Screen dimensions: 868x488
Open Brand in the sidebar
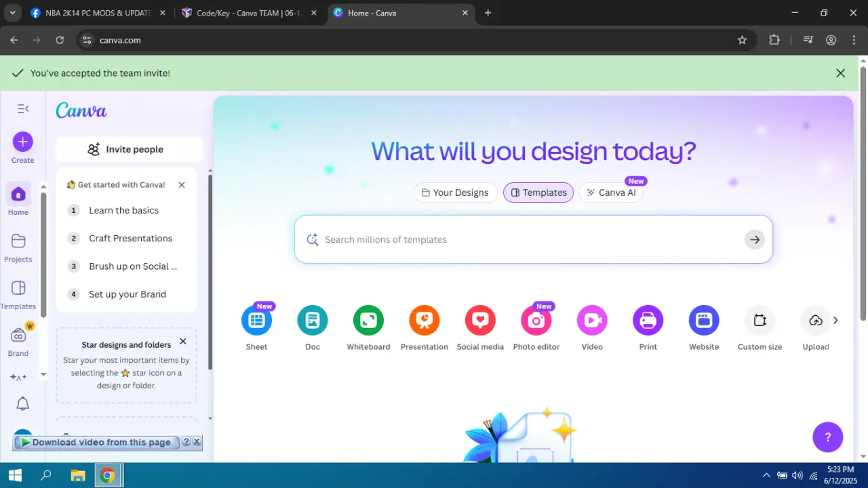point(18,342)
